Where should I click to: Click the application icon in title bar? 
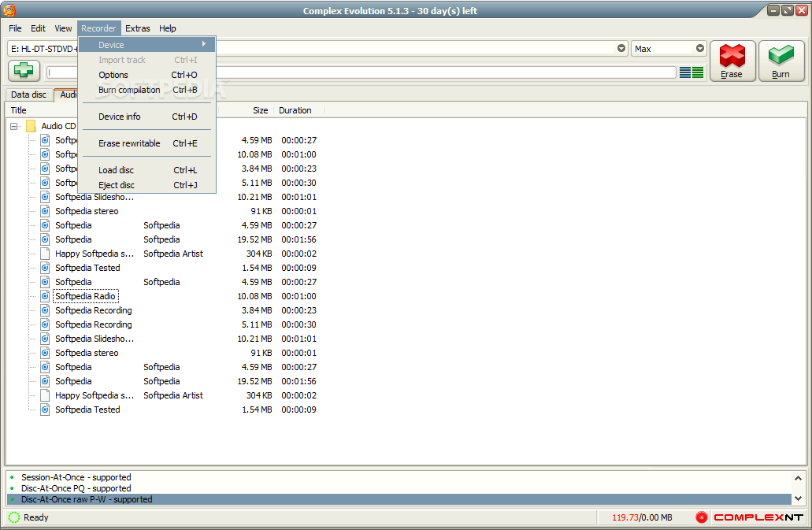click(9, 9)
